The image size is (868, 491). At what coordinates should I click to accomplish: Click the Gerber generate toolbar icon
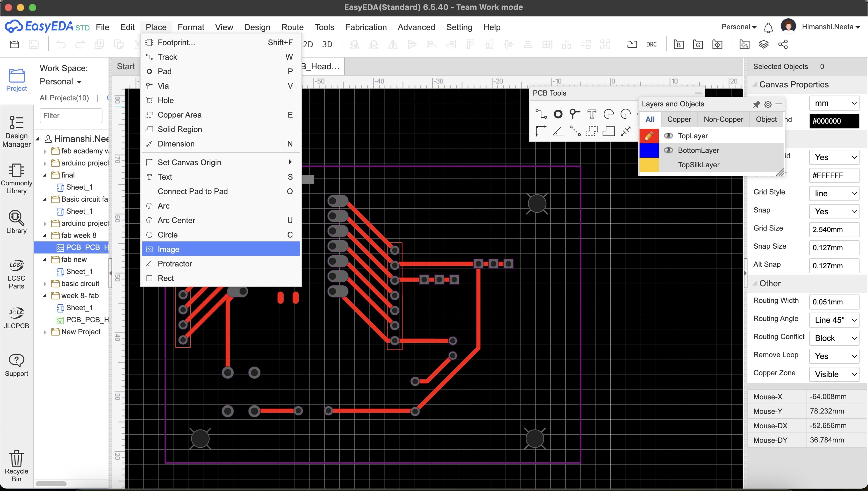pos(698,45)
